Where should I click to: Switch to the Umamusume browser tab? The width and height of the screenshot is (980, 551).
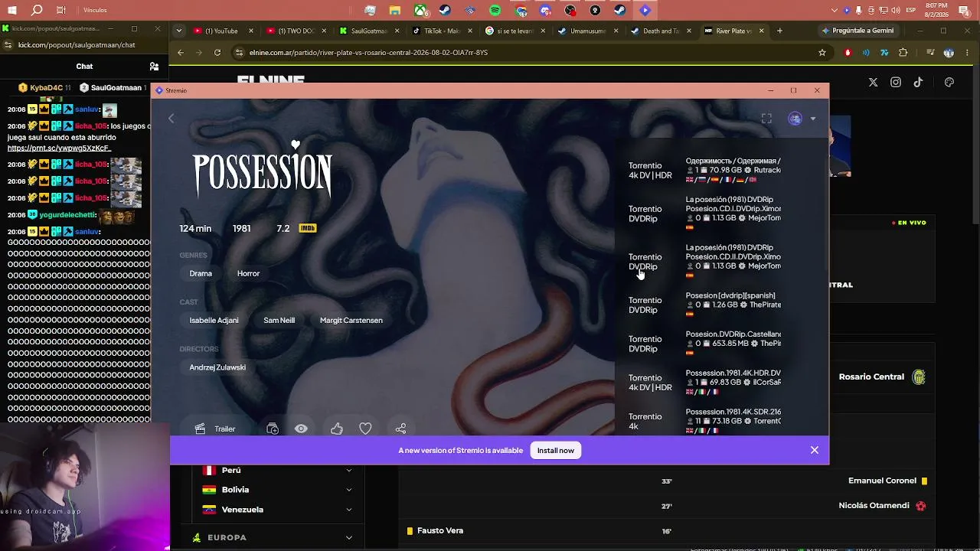click(586, 31)
